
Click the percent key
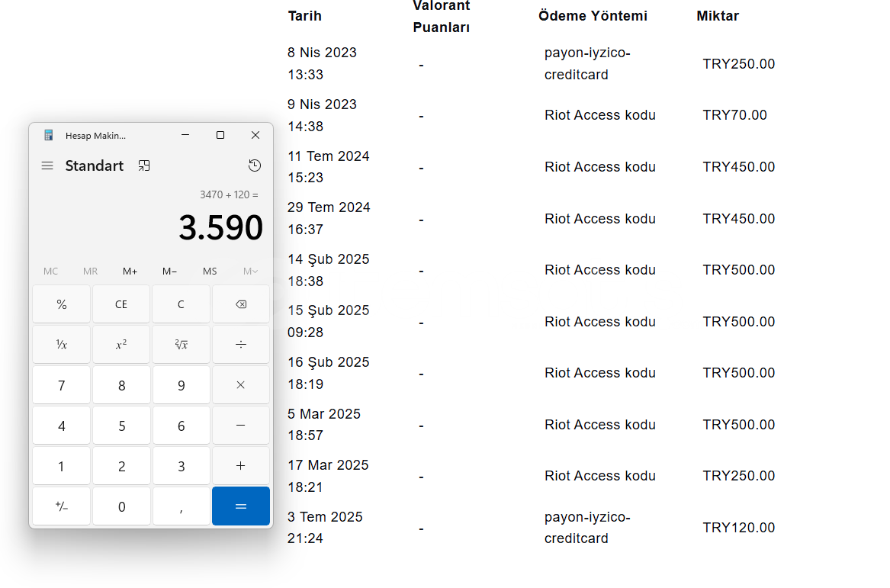61,304
